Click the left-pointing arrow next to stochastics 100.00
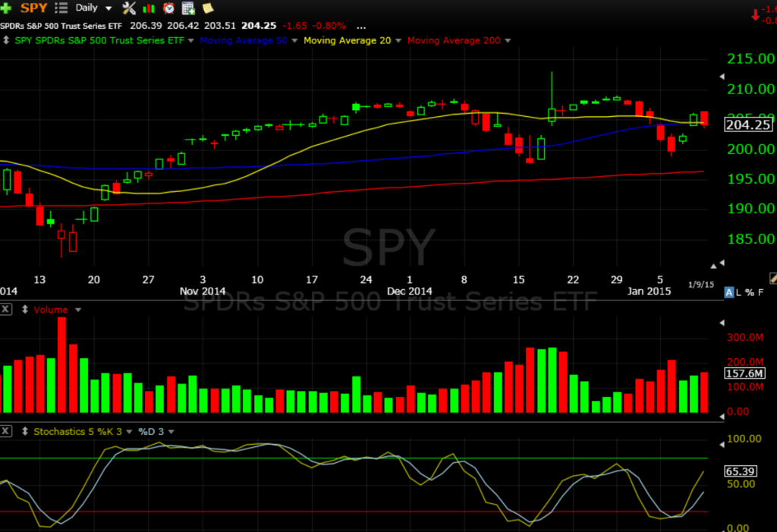Screen dimensions: 777x532 coord(722,445)
